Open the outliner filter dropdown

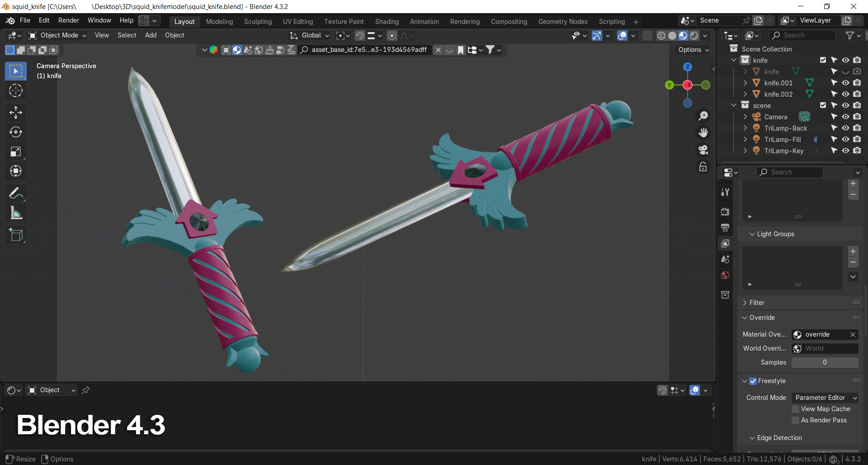(x=853, y=35)
